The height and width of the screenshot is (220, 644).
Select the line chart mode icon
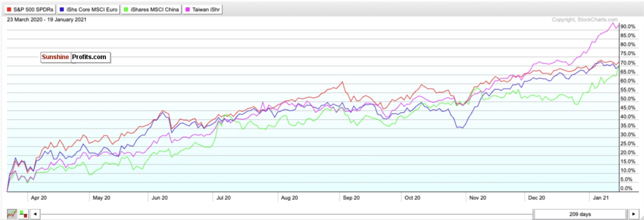12,214
